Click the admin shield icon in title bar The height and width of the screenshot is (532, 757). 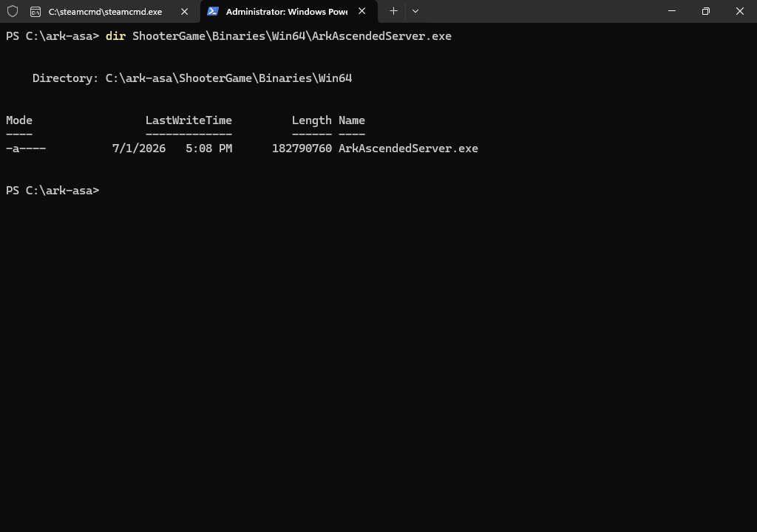(x=13, y=11)
